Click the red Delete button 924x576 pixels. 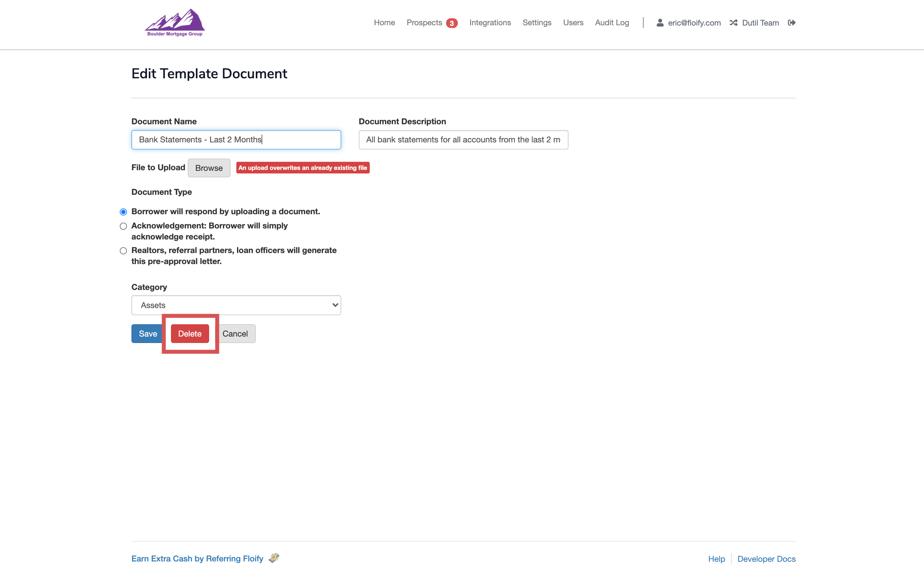(190, 334)
